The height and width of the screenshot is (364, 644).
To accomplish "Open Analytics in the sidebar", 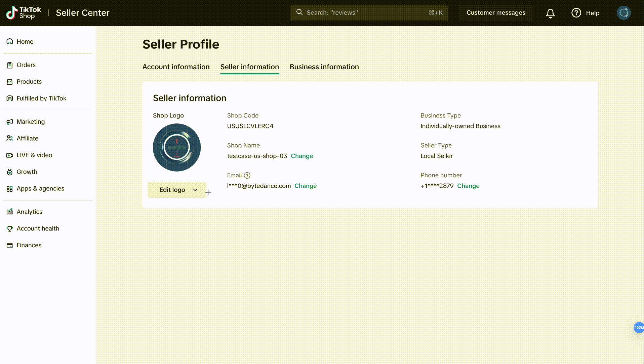I will click(x=29, y=212).
